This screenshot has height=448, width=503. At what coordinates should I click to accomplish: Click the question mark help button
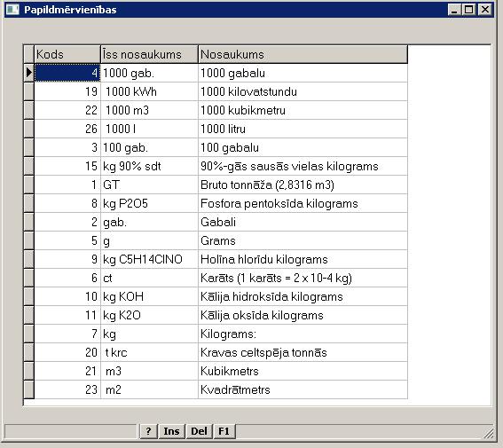pos(148,431)
